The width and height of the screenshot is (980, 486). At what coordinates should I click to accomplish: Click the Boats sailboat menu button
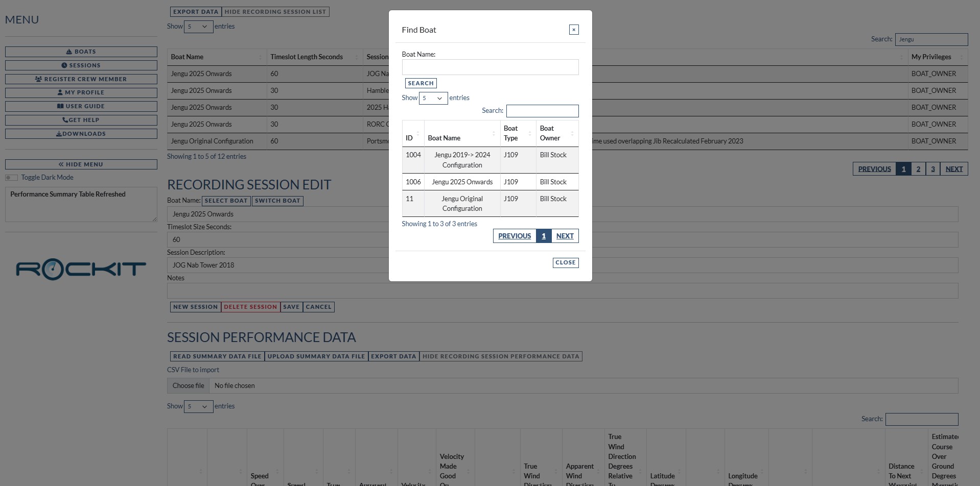81,52
